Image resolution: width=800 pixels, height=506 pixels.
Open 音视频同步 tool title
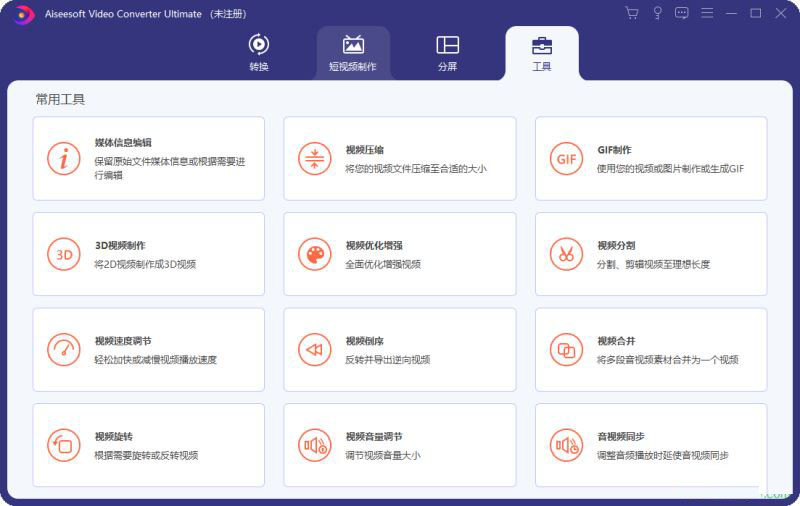[x=620, y=436]
